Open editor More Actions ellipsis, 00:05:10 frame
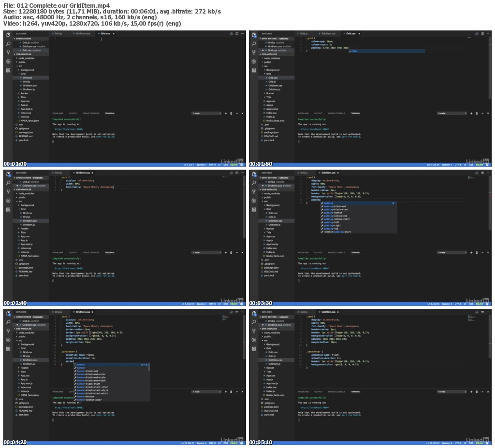 click(x=488, y=312)
